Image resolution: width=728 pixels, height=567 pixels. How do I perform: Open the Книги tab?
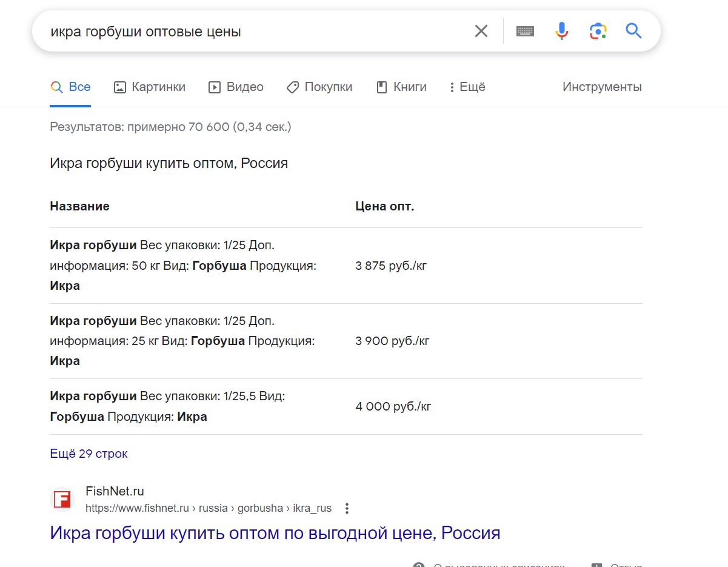[401, 87]
